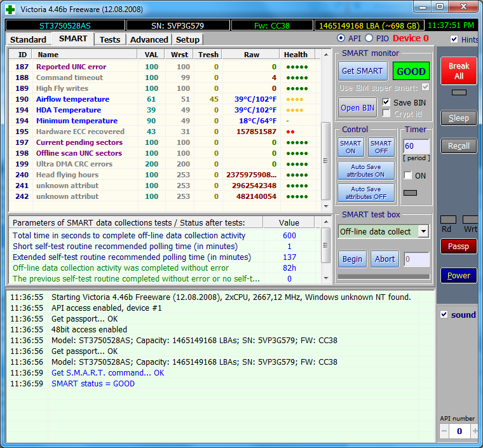Screen dimensions: 483x448
Task: Select the Current pending sectors row
Action: pyautogui.click(x=165, y=142)
